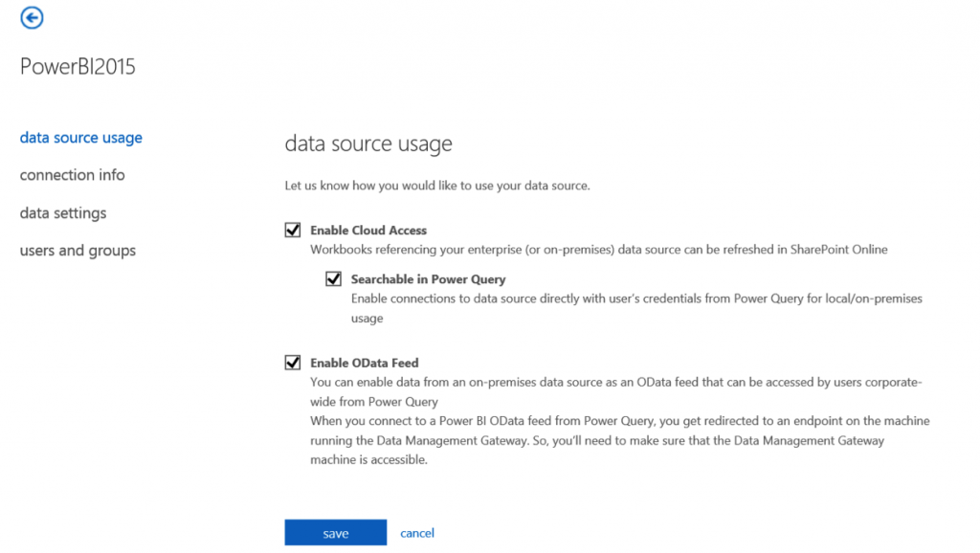Click the Enable Cloud Access label text
The image size is (980, 553).
pyautogui.click(x=368, y=231)
